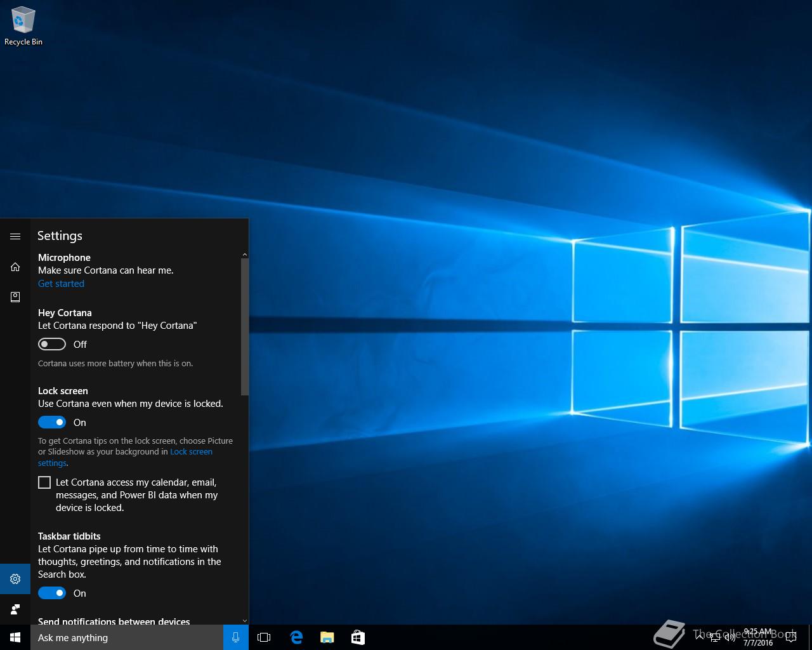812x650 pixels.
Task: Open the Cortana hamburger menu
Action: [x=15, y=236]
